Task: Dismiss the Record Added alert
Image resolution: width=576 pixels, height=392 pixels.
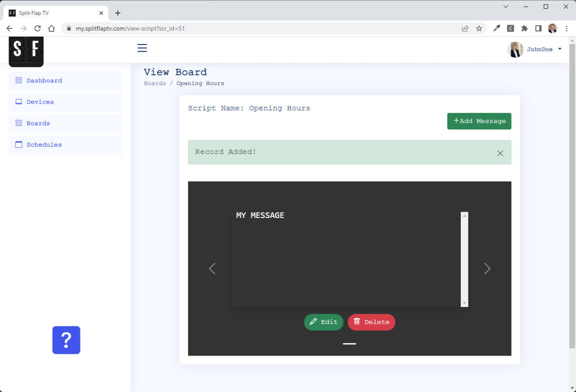Action: tap(500, 153)
